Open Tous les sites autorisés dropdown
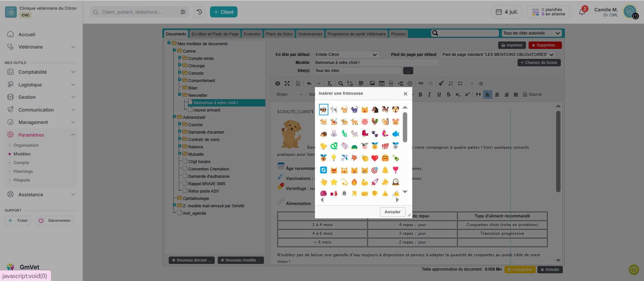 coord(532,33)
